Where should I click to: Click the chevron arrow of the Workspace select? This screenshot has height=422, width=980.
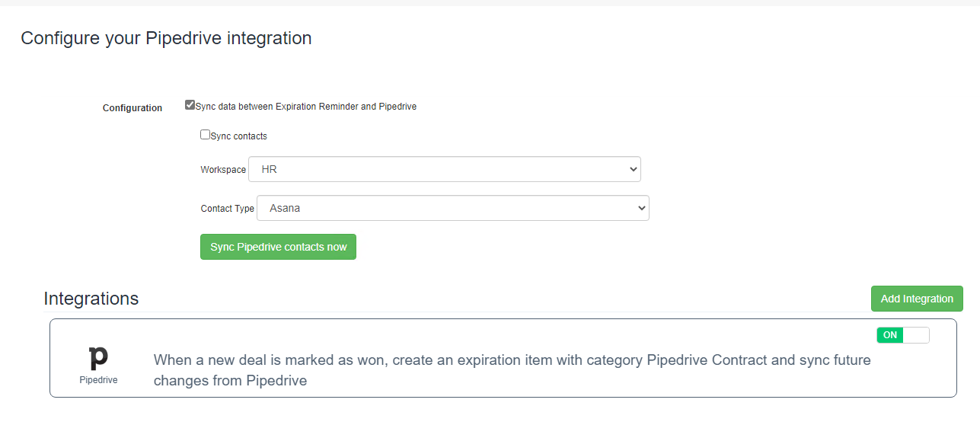pyautogui.click(x=634, y=169)
